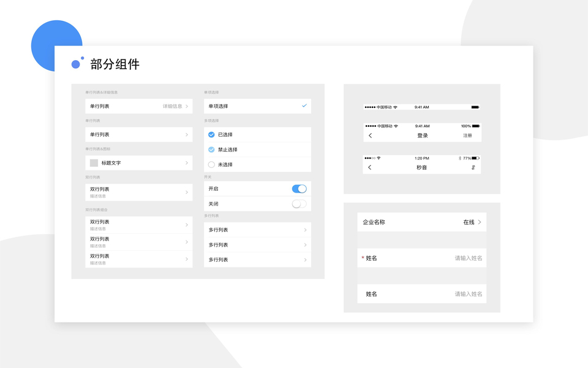This screenshot has height=368, width=588.
Task: Check the 未选择 checkbox
Action: [x=211, y=164]
